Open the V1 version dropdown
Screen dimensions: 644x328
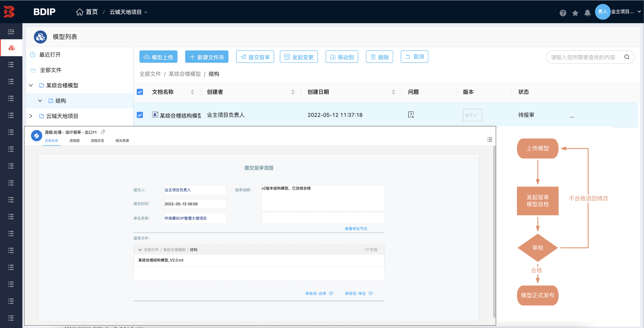tap(472, 115)
